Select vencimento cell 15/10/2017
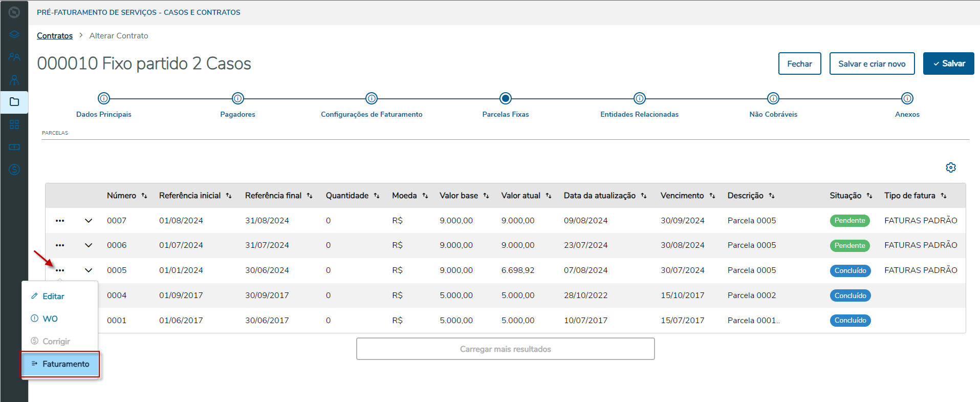Screen dimensions: 980x402 pos(682,295)
